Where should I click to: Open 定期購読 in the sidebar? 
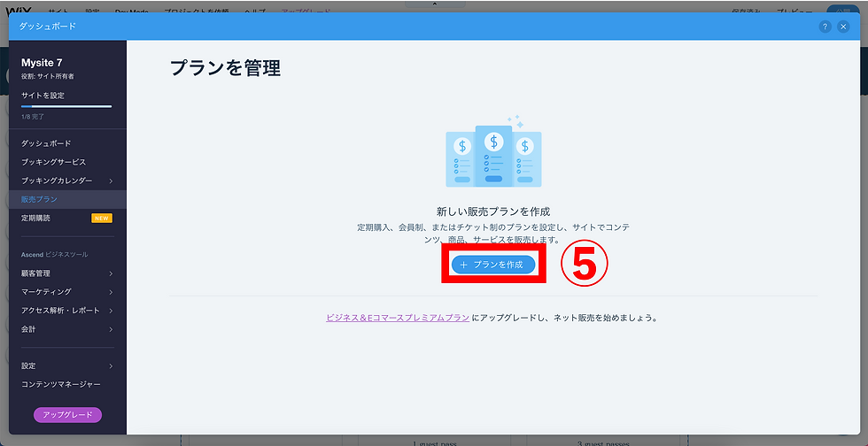[36, 218]
